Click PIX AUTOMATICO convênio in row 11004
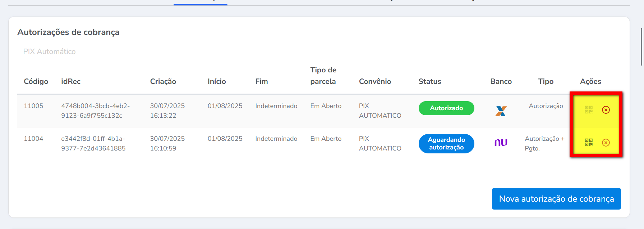The image size is (644, 229). [380, 143]
